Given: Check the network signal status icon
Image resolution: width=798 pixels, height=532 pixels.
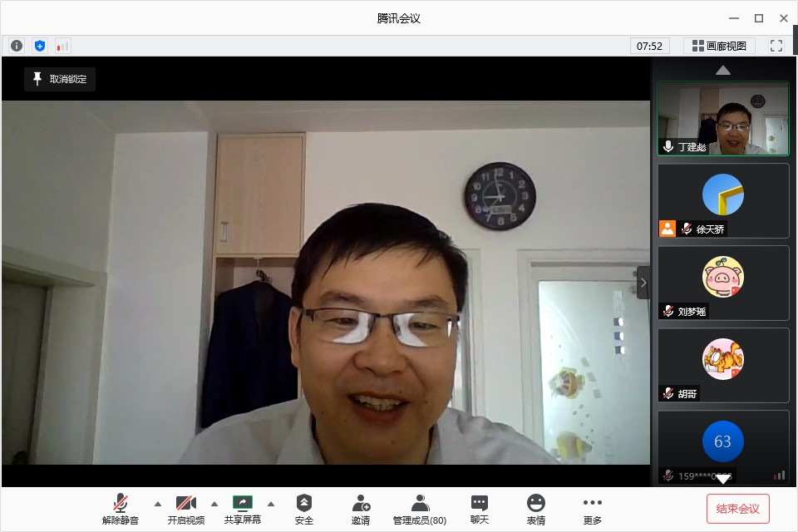Looking at the screenshot, I should (63, 46).
